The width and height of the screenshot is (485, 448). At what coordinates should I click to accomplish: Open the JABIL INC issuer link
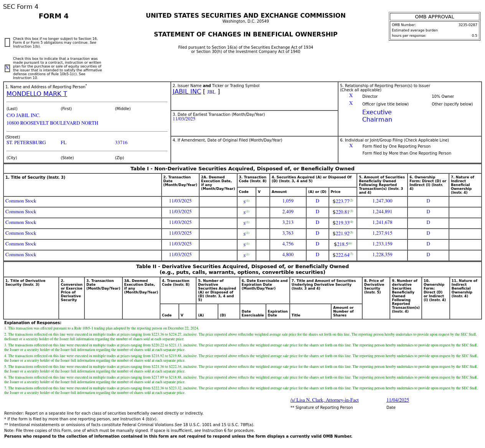click(x=186, y=92)
